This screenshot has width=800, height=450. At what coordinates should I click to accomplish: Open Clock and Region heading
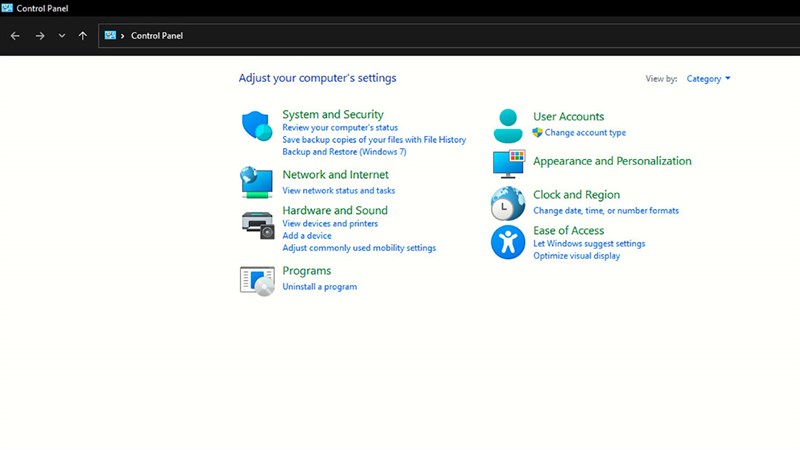tap(577, 195)
